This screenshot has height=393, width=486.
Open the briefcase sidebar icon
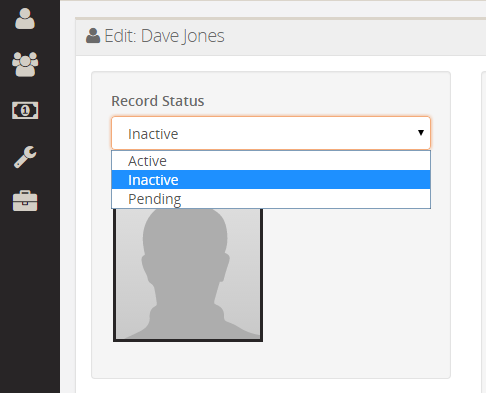click(x=25, y=201)
